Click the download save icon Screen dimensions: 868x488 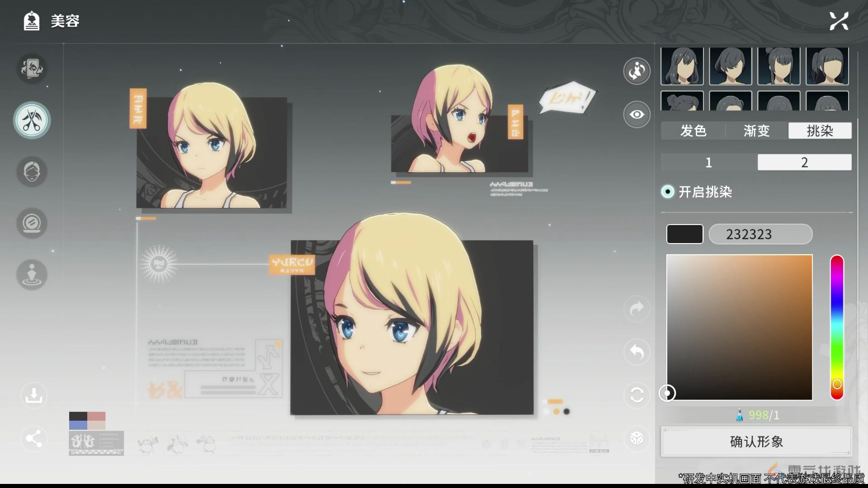point(33,395)
